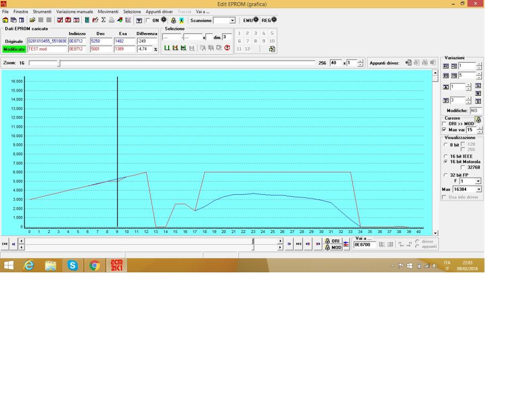Click the A variation button in Variazioni
The width and height of the screenshot is (532, 399).
pos(446,87)
